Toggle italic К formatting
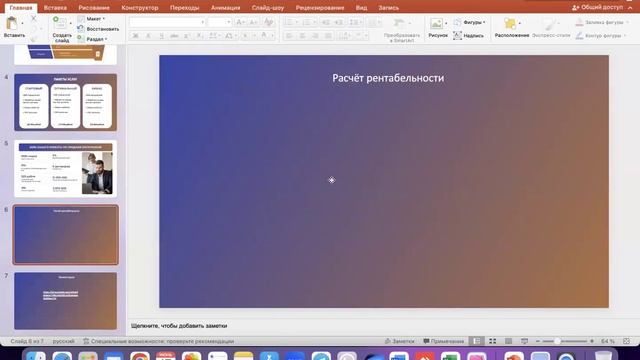This screenshot has height=360, width=640. (x=149, y=36)
